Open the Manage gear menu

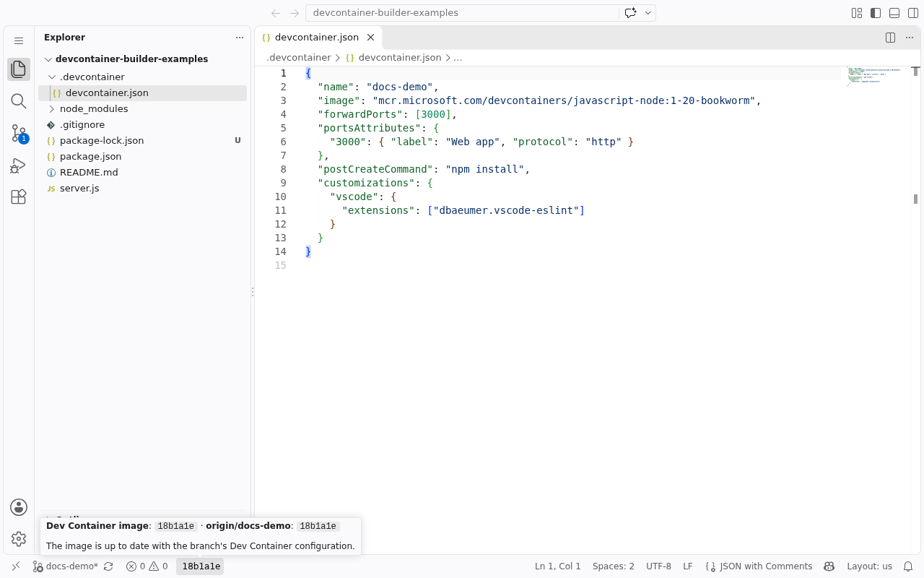[x=19, y=539]
